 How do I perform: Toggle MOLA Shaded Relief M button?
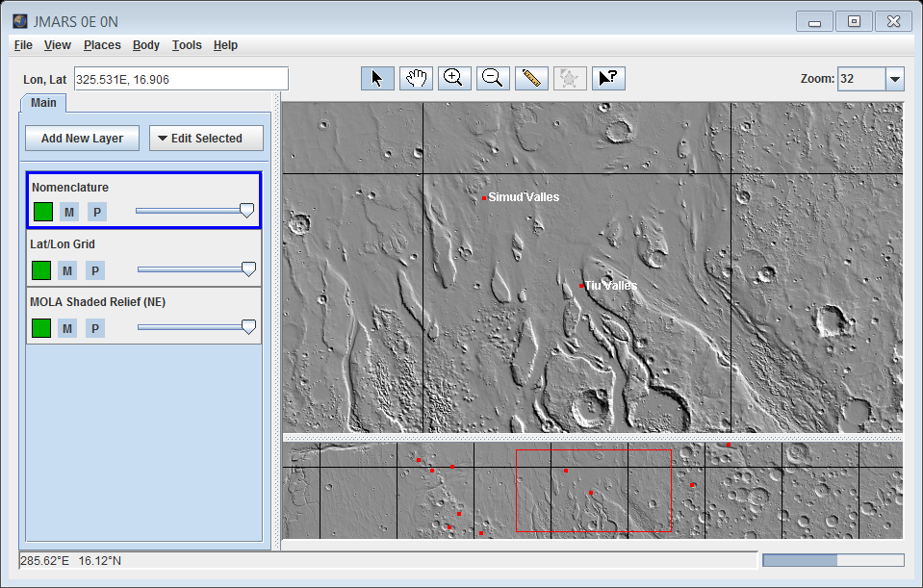pyautogui.click(x=67, y=328)
